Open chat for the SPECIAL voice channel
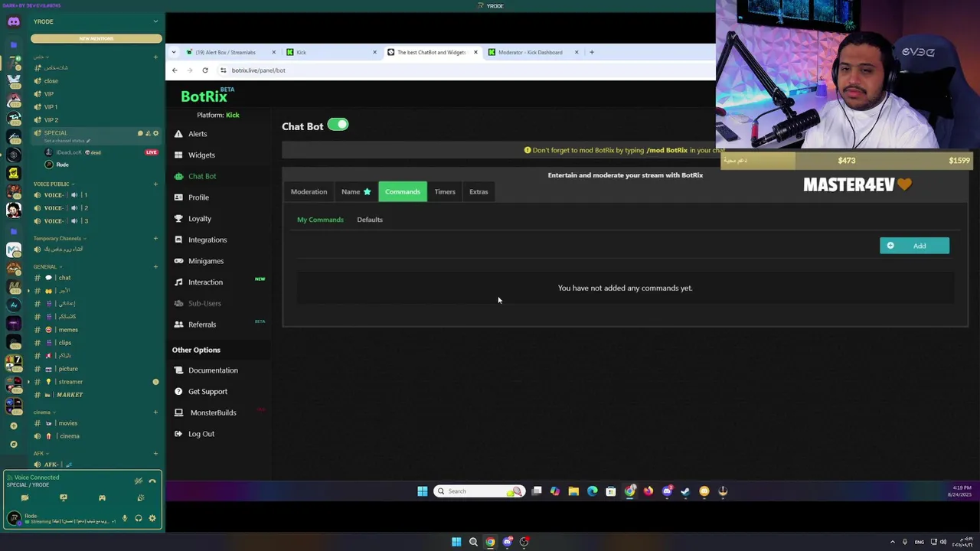 point(140,133)
